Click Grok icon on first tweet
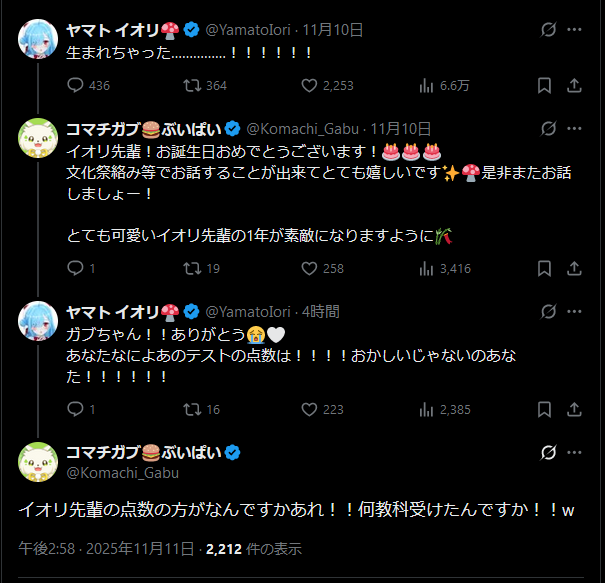 tap(548, 30)
